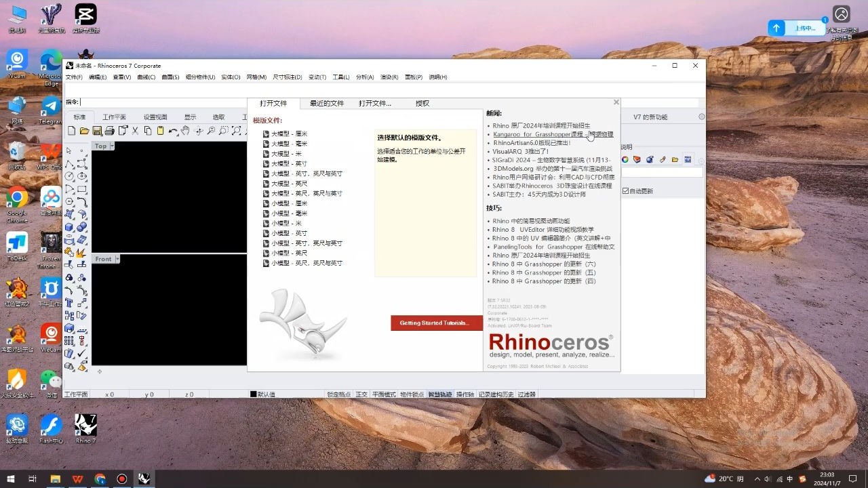This screenshot has width=868, height=488.
Task: Toggle 正交 ortho mode in status bar
Action: [361, 394]
